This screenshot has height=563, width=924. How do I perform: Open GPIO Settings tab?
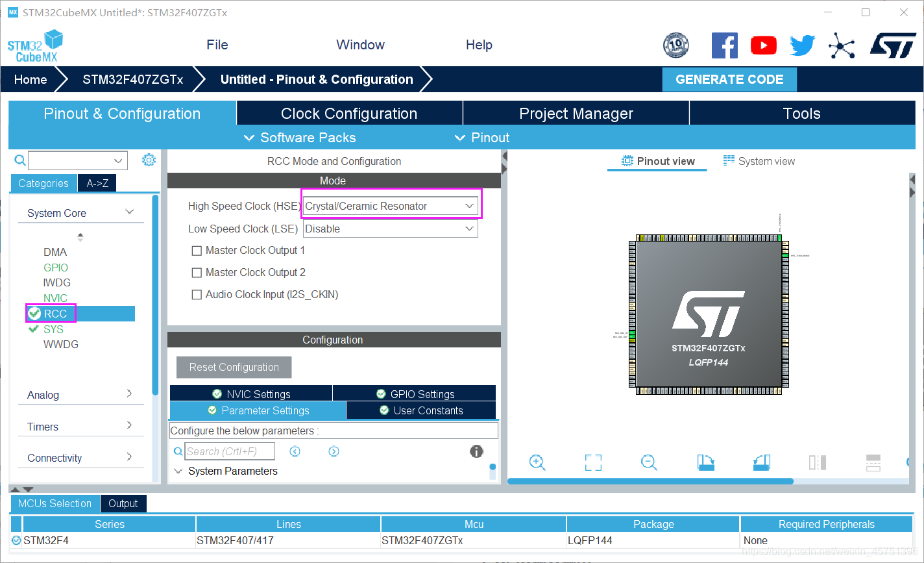point(415,394)
